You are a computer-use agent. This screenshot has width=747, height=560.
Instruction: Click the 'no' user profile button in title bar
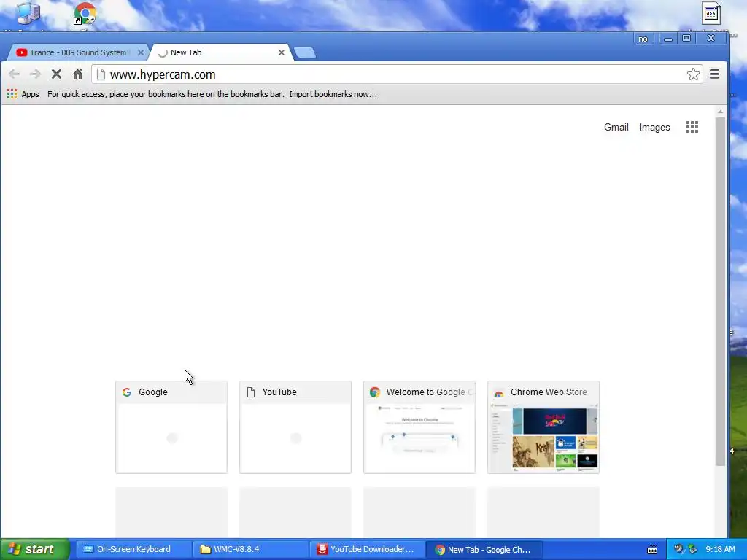pos(643,39)
